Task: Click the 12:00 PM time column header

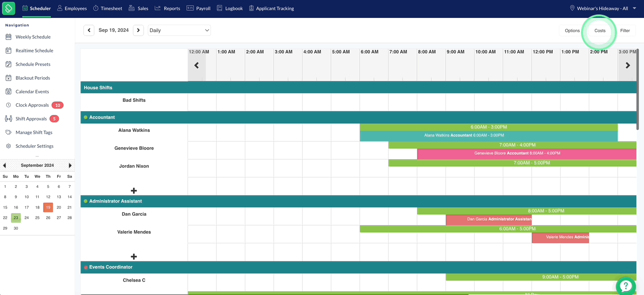Action: (x=542, y=52)
